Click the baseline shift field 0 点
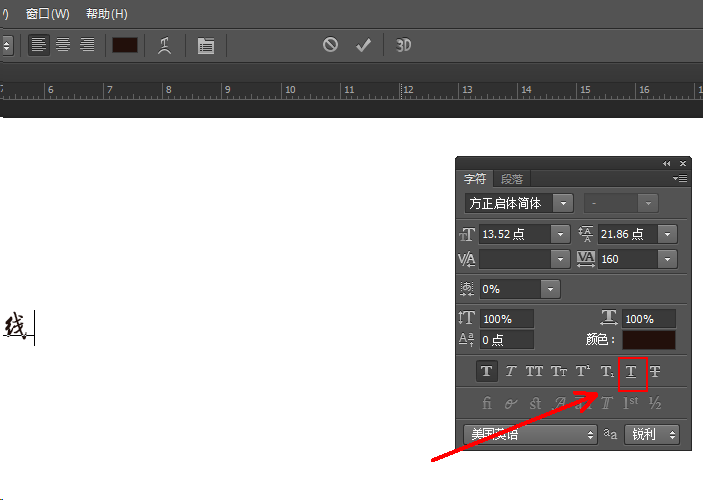The image size is (703, 500). [507, 340]
